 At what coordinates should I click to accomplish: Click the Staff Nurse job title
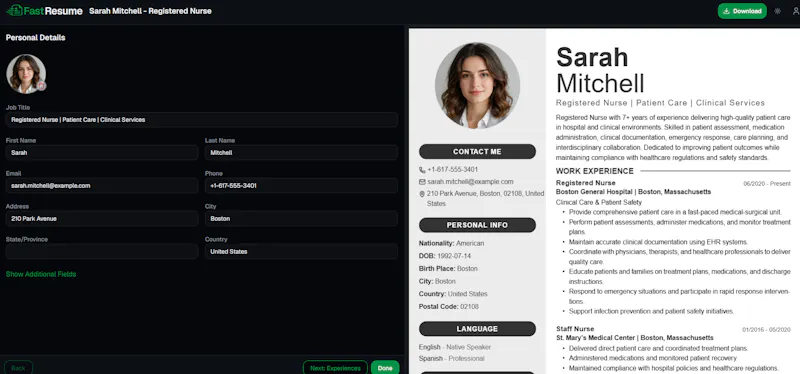click(575, 329)
